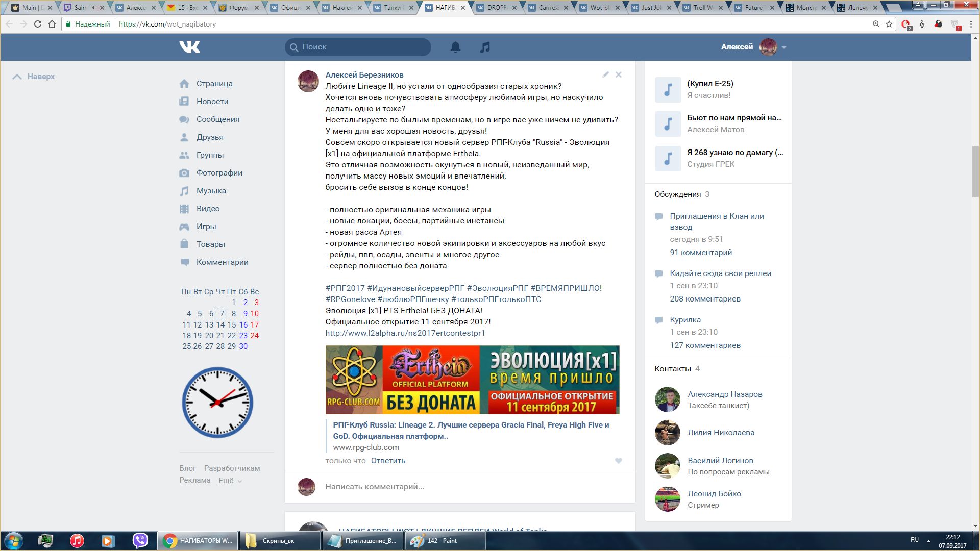
Task: Go to Chrome home page button
Action: coord(52,24)
